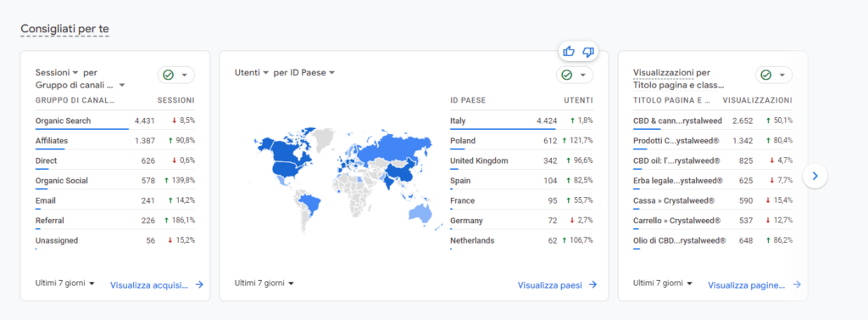Select Italy country row
Viewport: 868px width, 320px height.
521,121
